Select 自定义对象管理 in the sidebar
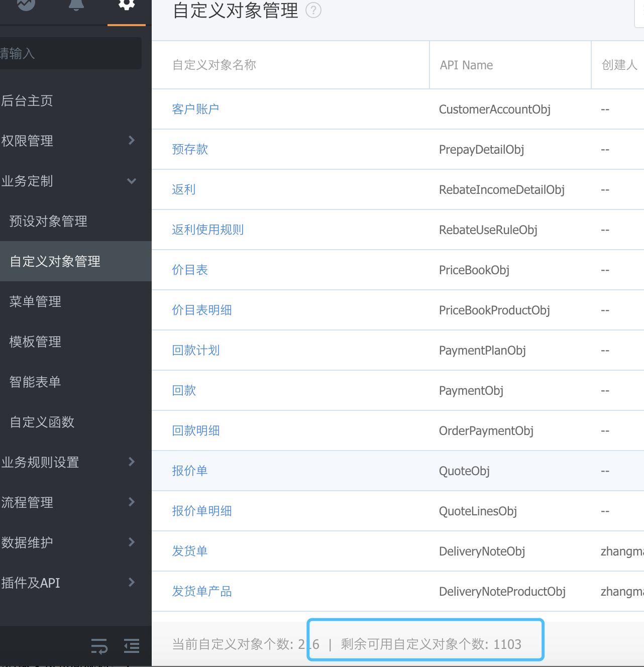 [75, 261]
